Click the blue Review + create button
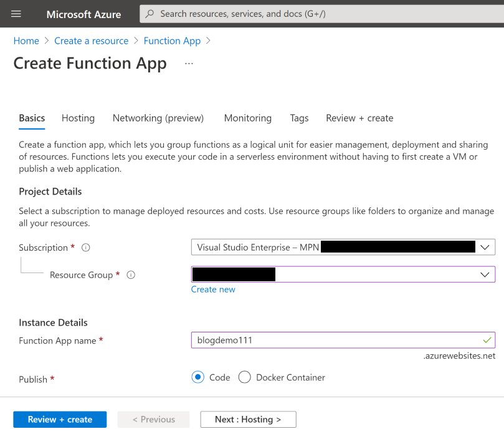The width and height of the screenshot is (504, 434). pyautogui.click(x=60, y=419)
